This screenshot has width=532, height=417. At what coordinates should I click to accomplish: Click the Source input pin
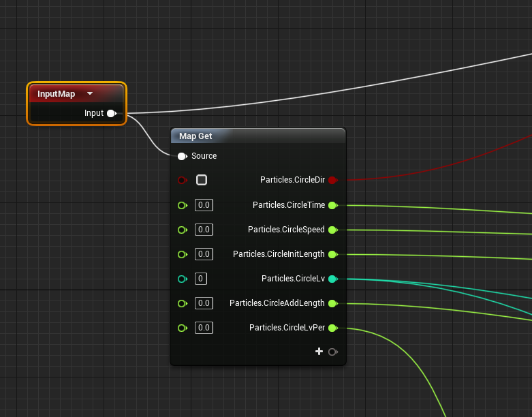tap(182, 156)
